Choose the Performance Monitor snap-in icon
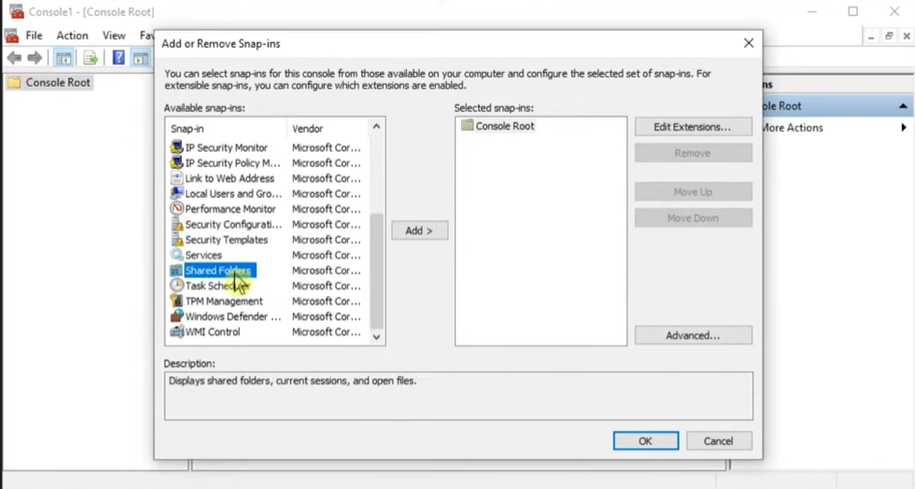 177,209
